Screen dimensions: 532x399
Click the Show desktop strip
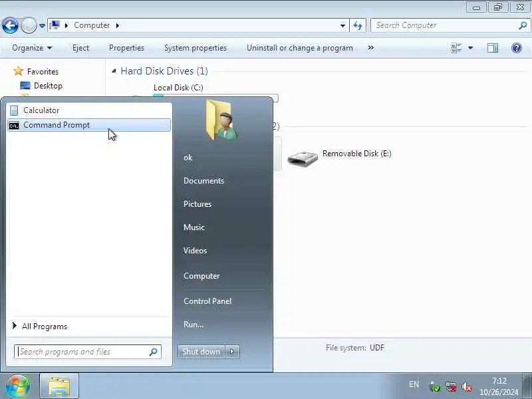[527, 386]
